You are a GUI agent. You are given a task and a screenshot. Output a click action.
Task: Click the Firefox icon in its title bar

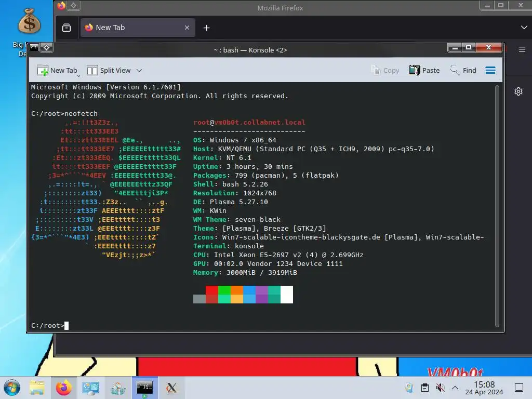pyautogui.click(x=61, y=6)
